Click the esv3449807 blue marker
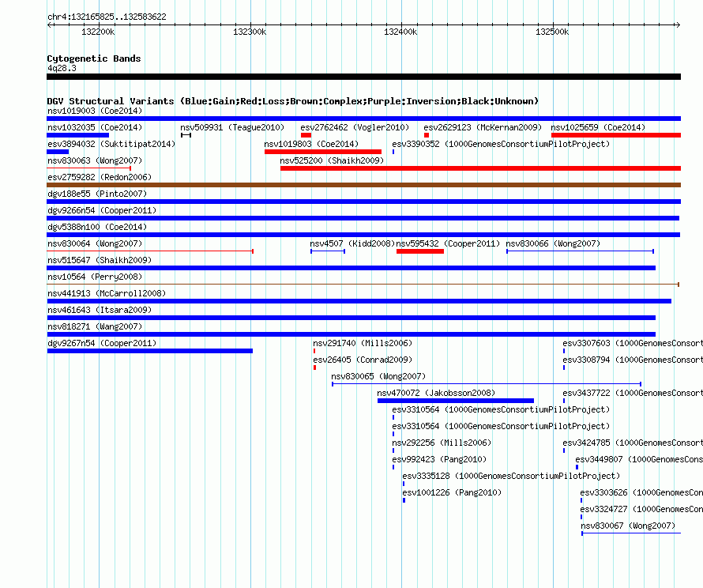Viewport: 703px width, 588px height. click(x=577, y=467)
